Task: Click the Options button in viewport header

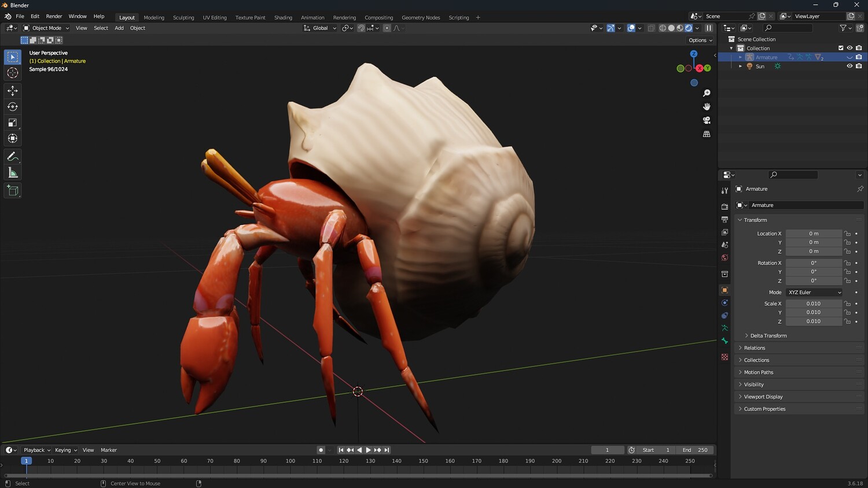Action: click(x=700, y=40)
